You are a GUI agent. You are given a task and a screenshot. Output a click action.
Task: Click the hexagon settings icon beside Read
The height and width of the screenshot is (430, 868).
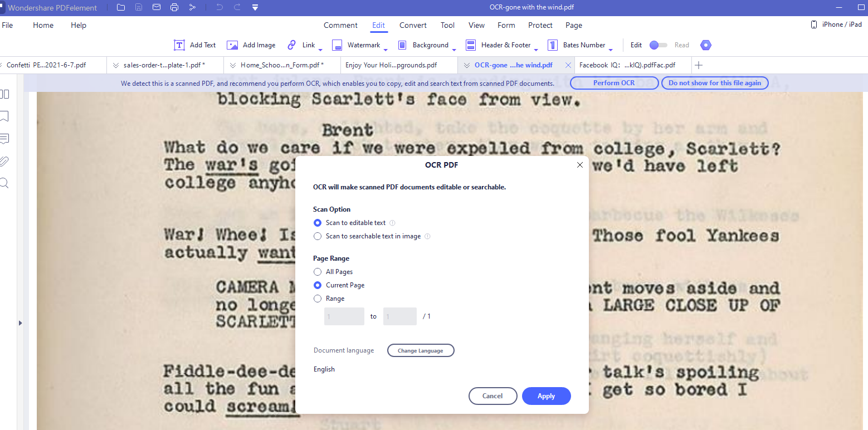pos(706,45)
